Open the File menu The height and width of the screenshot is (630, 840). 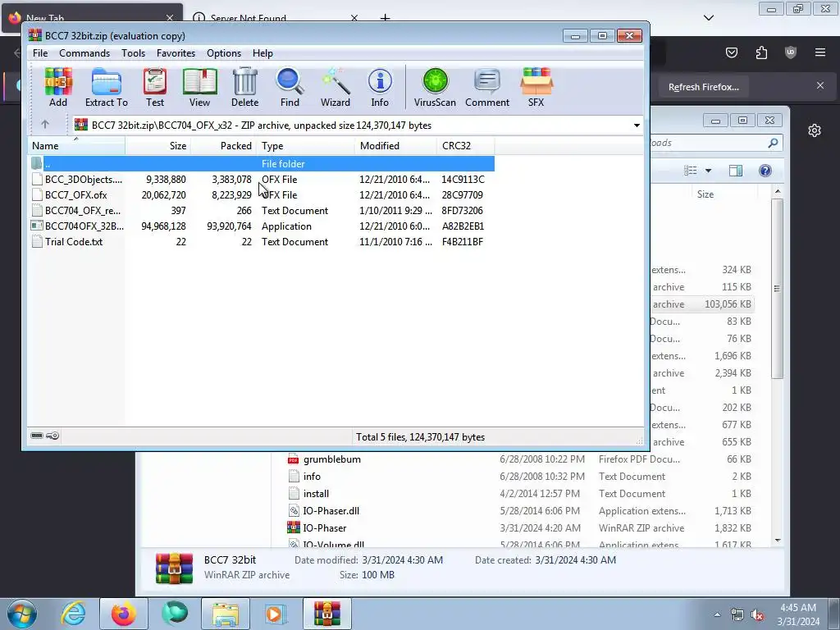coord(40,53)
